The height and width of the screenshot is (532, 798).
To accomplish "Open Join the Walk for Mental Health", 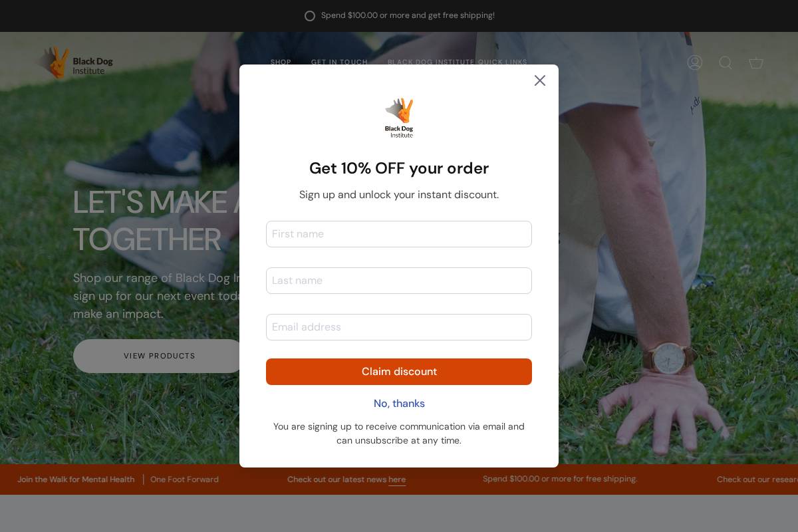I will coord(76,479).
